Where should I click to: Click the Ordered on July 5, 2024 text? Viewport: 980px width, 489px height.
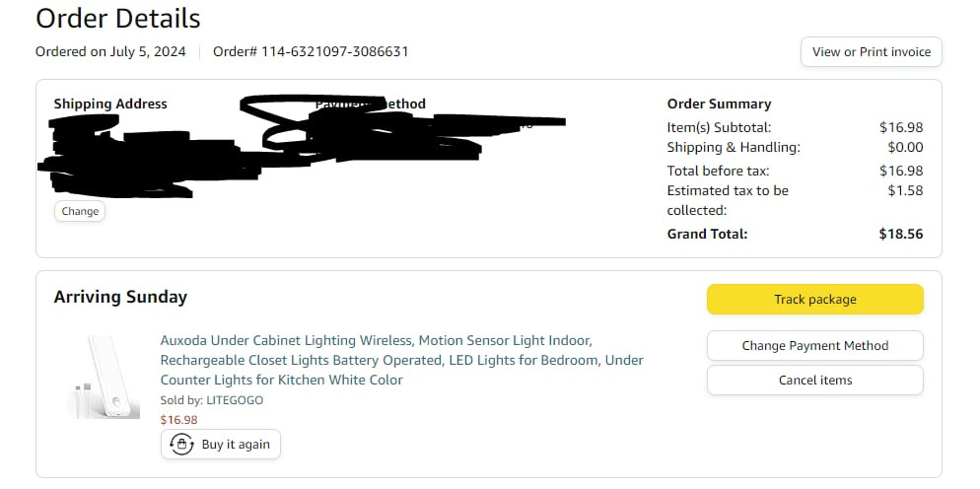coord(110,52)
